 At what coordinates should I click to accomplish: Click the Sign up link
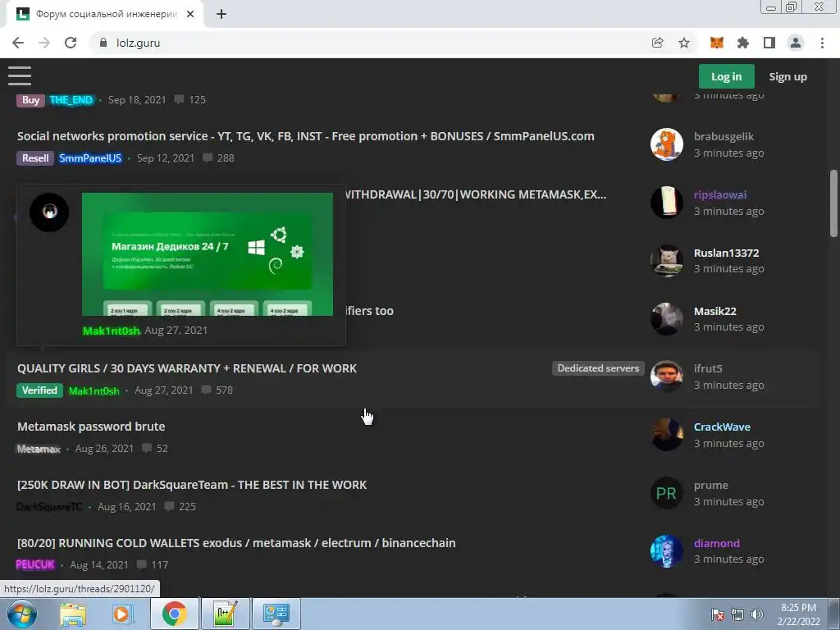(x=788, y=76)
